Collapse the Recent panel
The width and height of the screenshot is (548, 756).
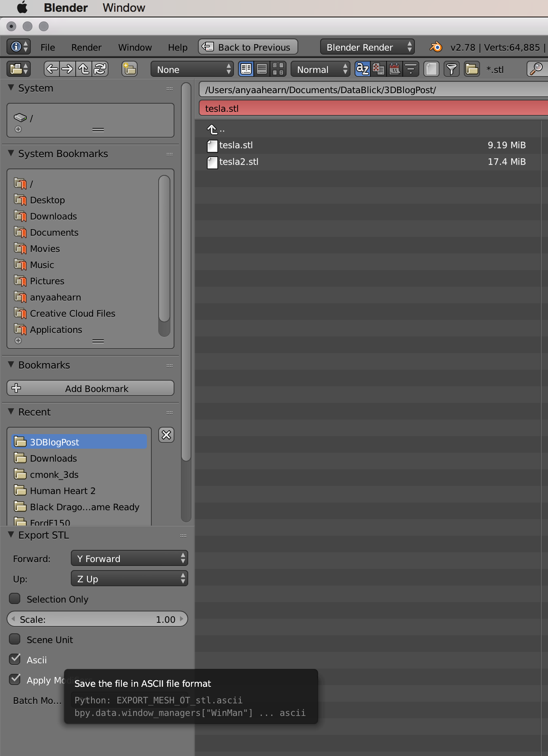11,411
